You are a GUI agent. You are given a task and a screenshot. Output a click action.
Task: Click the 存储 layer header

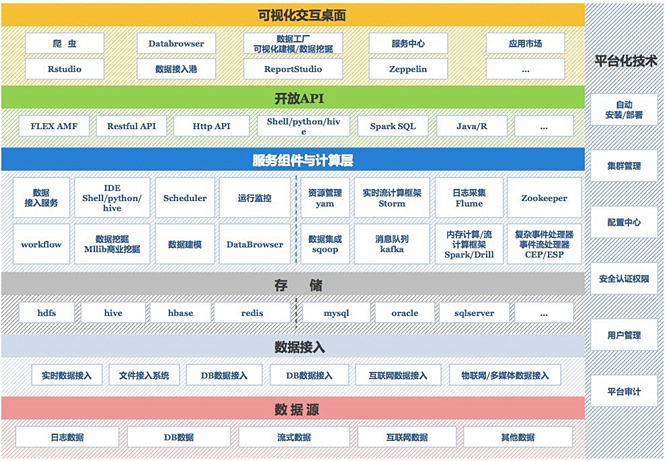pos(293,284)
